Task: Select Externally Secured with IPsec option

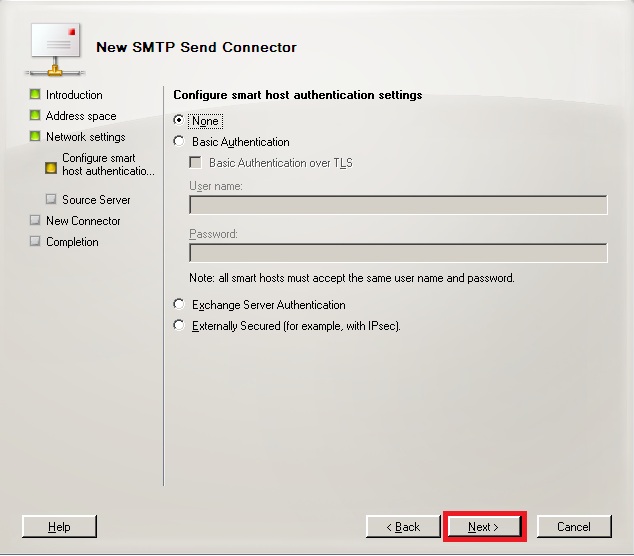Action: (x=179, y=326)
